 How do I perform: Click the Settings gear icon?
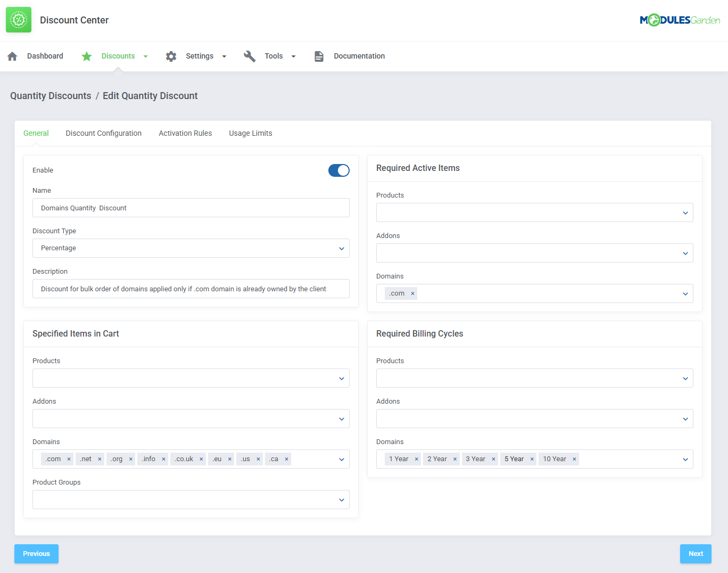171,56
